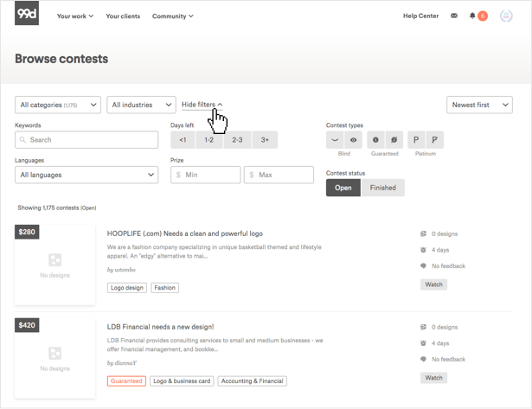Open the All industries dropdown

coord(141,105)
